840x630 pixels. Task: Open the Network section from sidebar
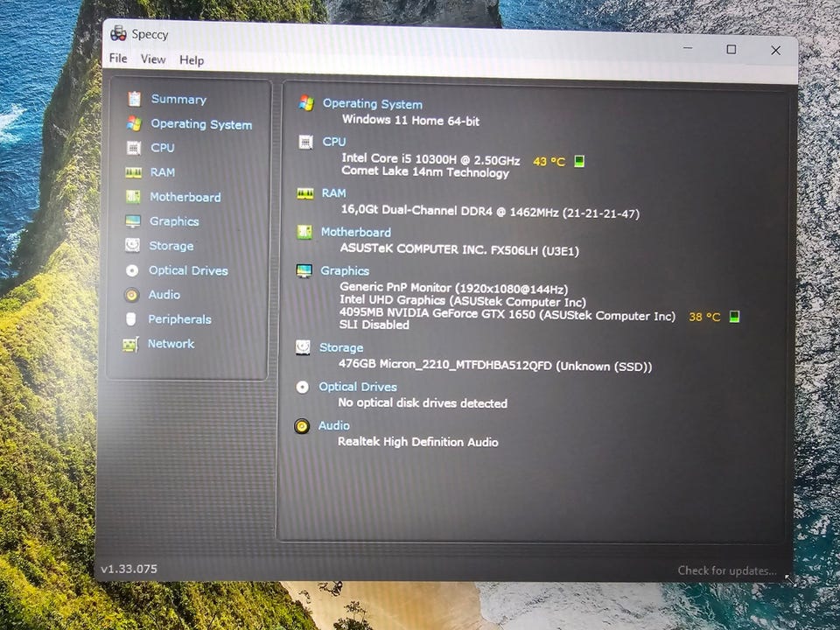(x=171, y=344)
